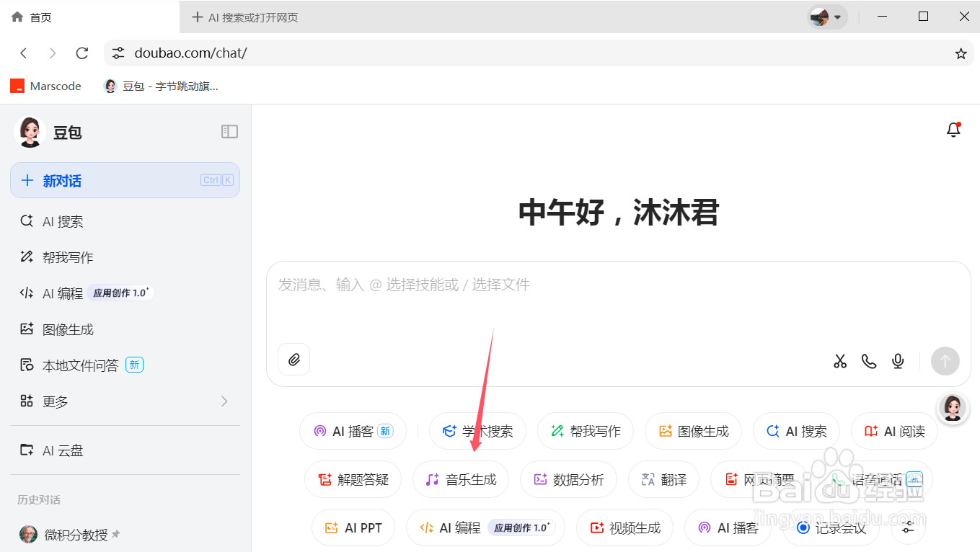The height and width of the screenshot is (552, 980).
Task: Click the scissors screenshot icon
Action: (x=840, y=361)
